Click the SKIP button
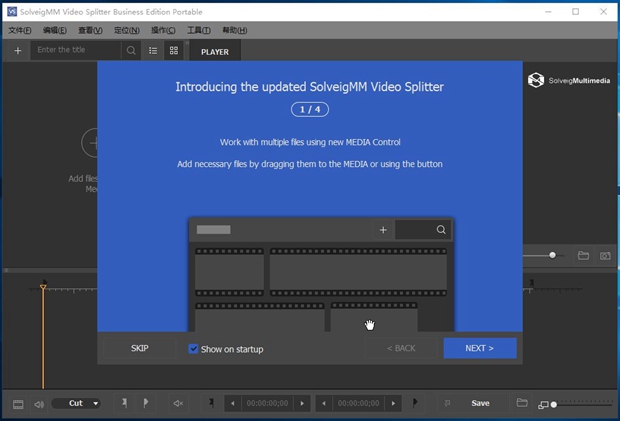Screen dimensions: 620x421 pos(140,348)
